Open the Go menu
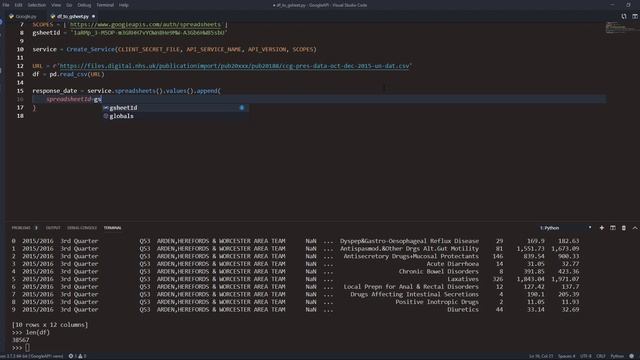The image size is (640, 360). coord(69,5)
